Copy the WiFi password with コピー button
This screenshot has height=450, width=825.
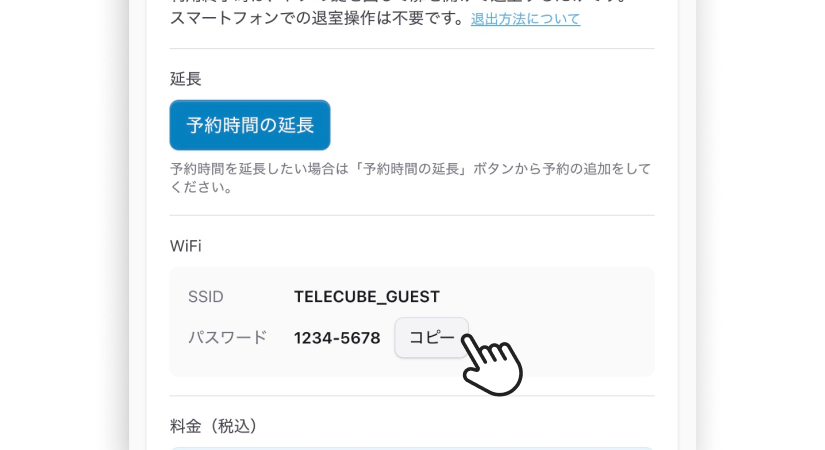click(x=431, y=337)
